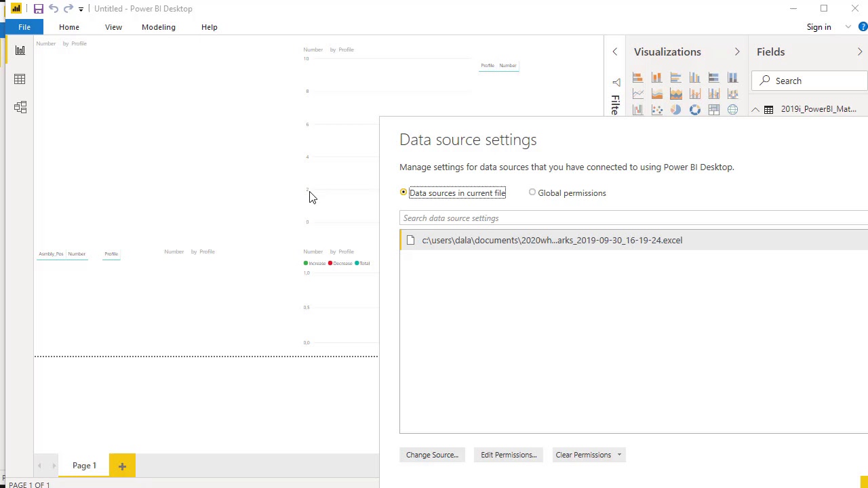Image resolution: width=868 pixels, height=488 pixels.
Task: Click the Fields pane Search box
Action: tap(810, 81)
